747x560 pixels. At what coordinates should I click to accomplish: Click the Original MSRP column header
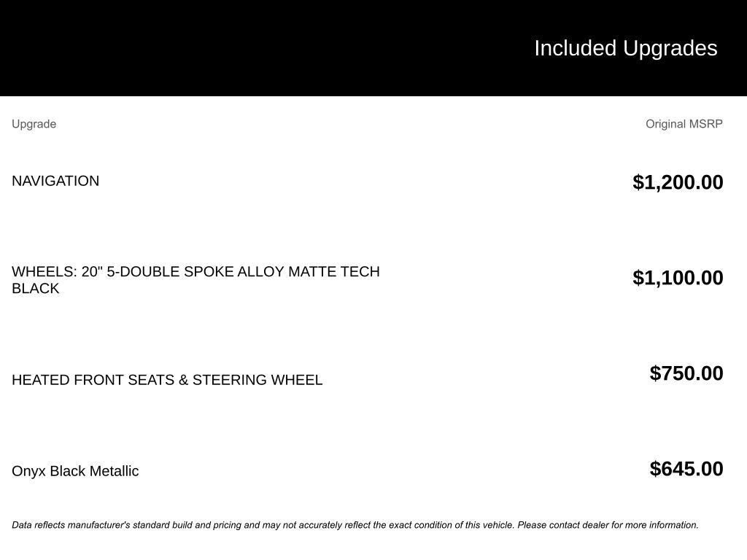click(684, 124)
